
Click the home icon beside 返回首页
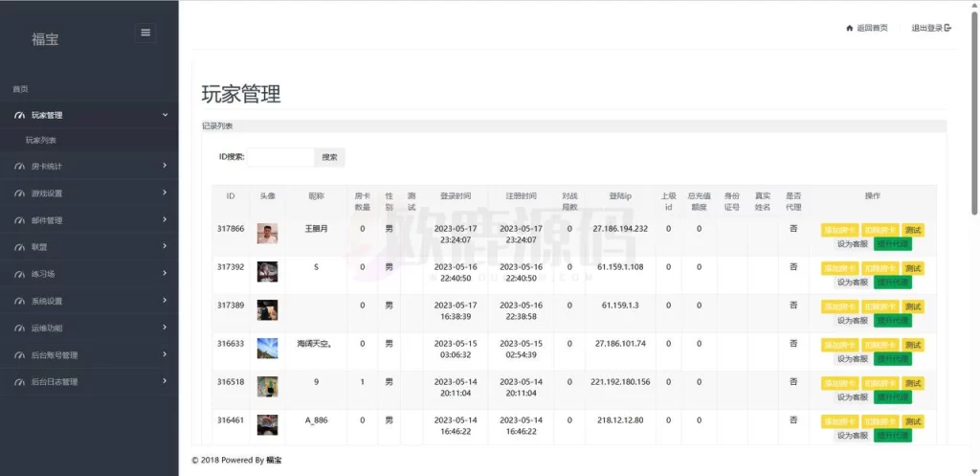pos(850,28)
